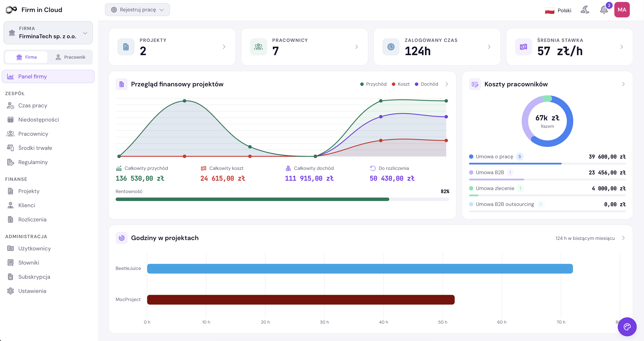Switch to Pracownik view toggle
This screenshot has height=341, width=644.
pyautogui.click(x=70, y=57)
